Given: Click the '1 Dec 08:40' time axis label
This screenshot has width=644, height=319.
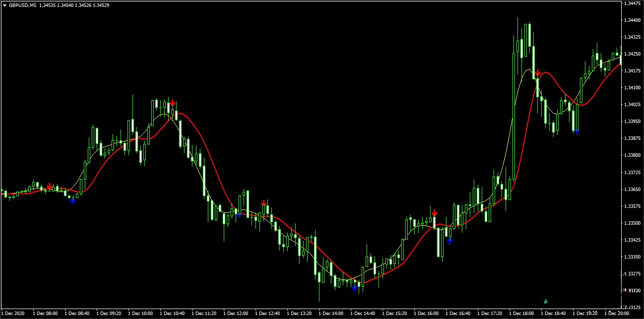Looking at the screenshot, I should coord(77,314).
